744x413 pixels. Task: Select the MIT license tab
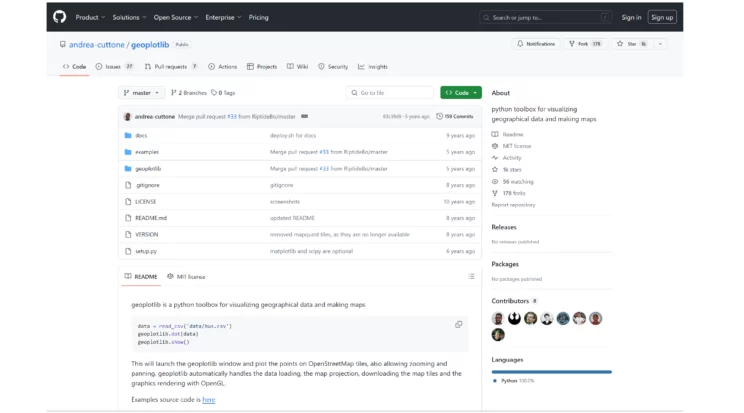pos(186,276)
